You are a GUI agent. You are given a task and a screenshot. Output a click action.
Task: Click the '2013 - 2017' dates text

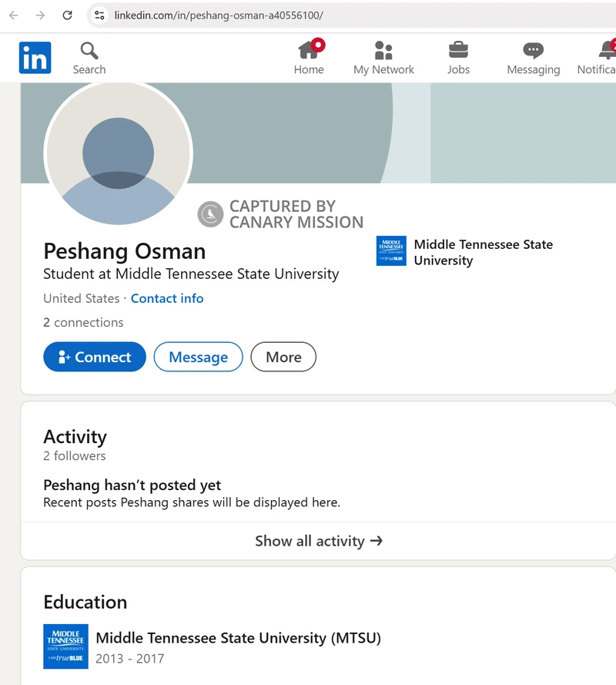[129, 658]
